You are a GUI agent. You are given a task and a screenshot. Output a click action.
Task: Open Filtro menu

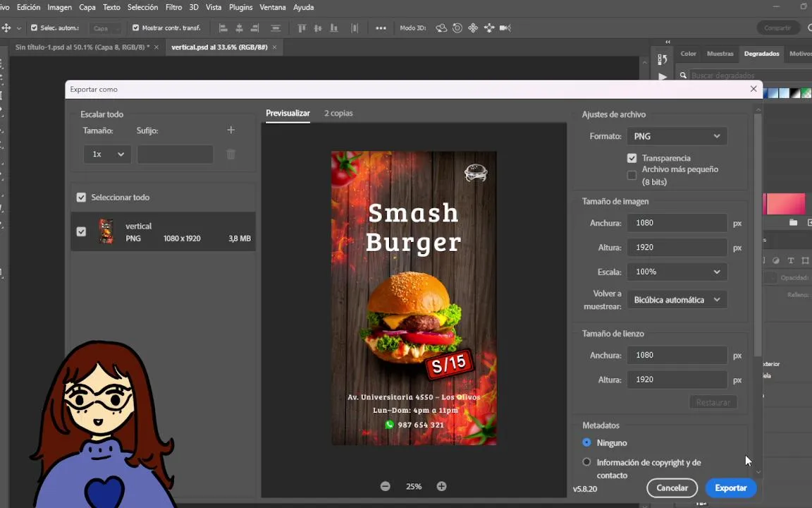(x=173, y=7)
